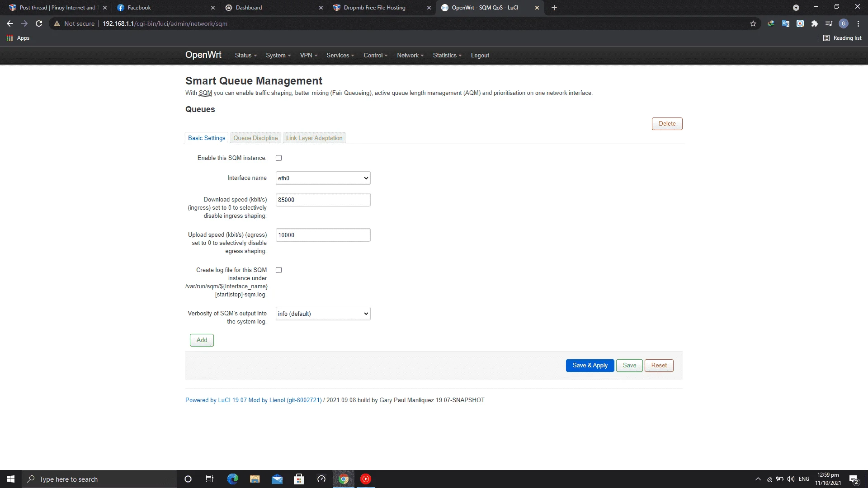Open the notification center icon
The image size is (868, 488).
[x=854, y=479]
